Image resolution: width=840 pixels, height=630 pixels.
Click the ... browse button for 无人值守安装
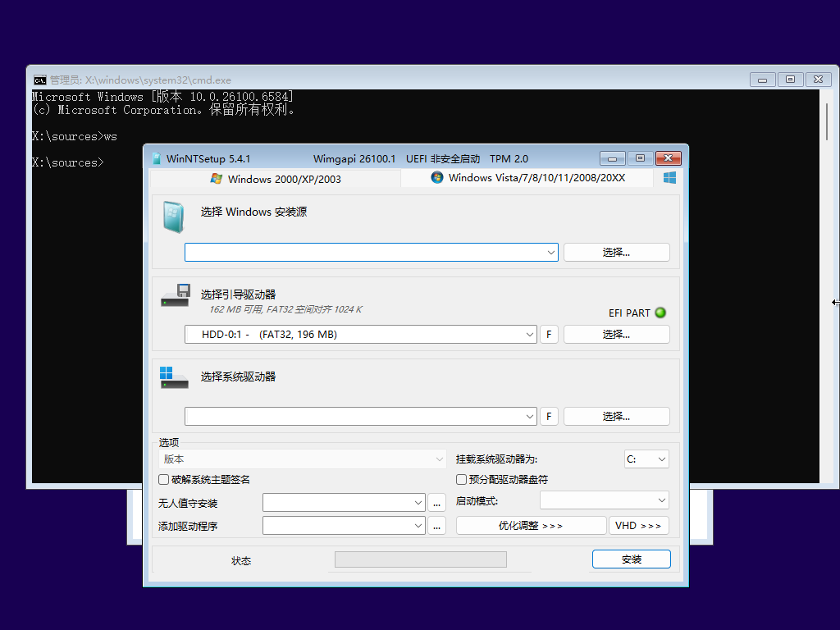point(437,503)
